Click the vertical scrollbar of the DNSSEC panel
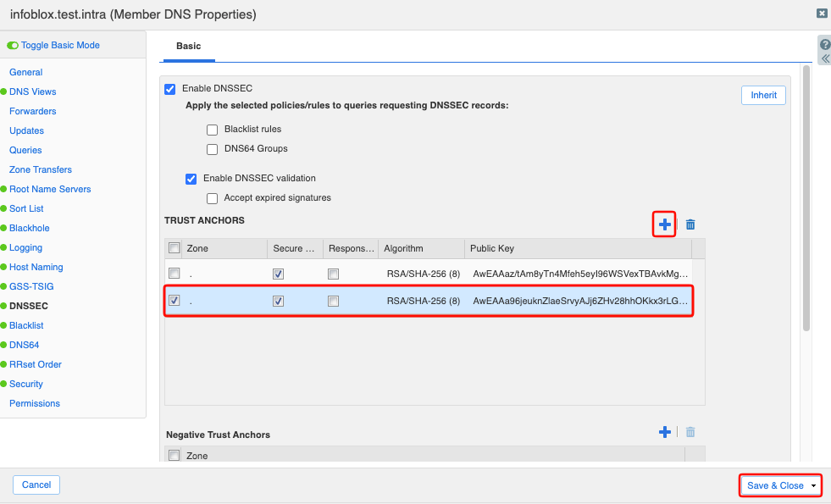831x504 pixels. coord(806,198)
